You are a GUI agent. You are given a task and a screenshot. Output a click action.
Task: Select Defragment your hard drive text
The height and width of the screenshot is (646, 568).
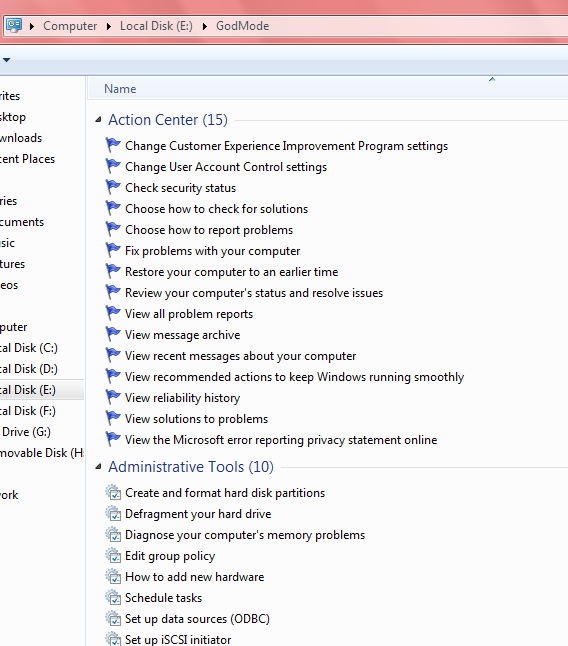pos(198,514)
